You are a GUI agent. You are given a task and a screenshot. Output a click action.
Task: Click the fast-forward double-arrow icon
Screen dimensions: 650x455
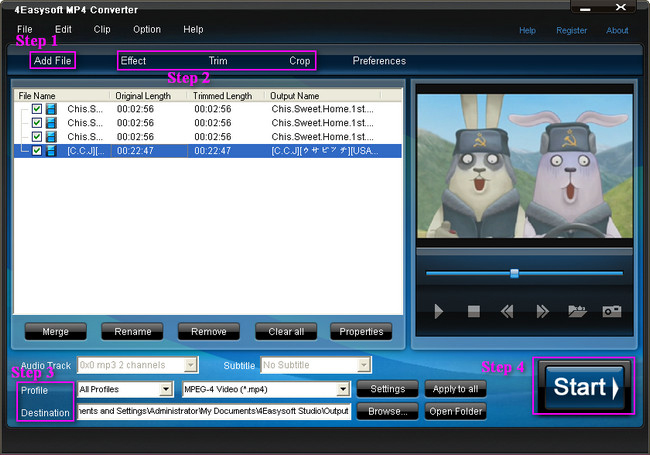(542, 311)
